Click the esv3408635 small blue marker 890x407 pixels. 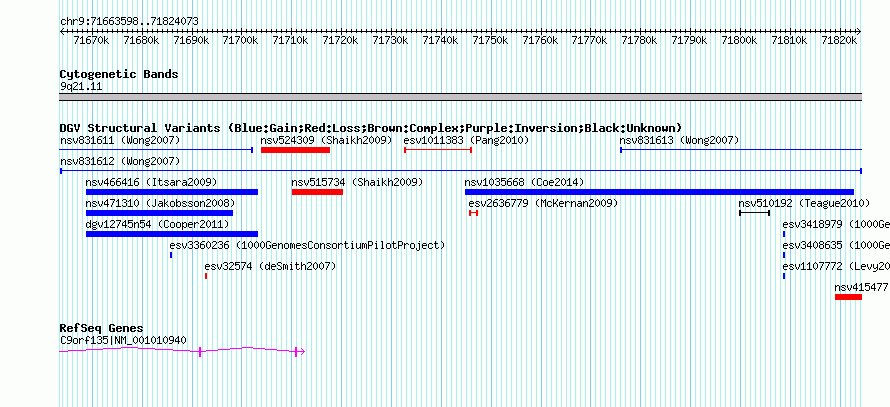pyautogui.click(x=784, y=255)
